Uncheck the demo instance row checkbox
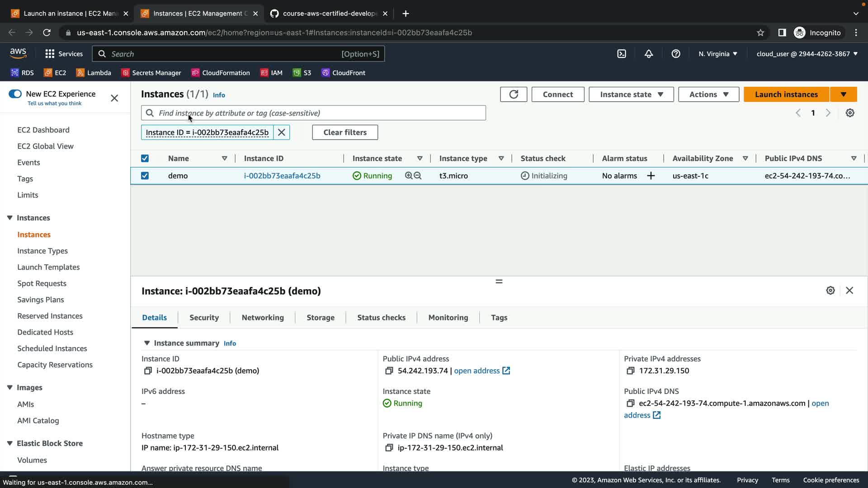Image resolution: width=868 pixels, height=488 pixels. click(x=145, y=176)
